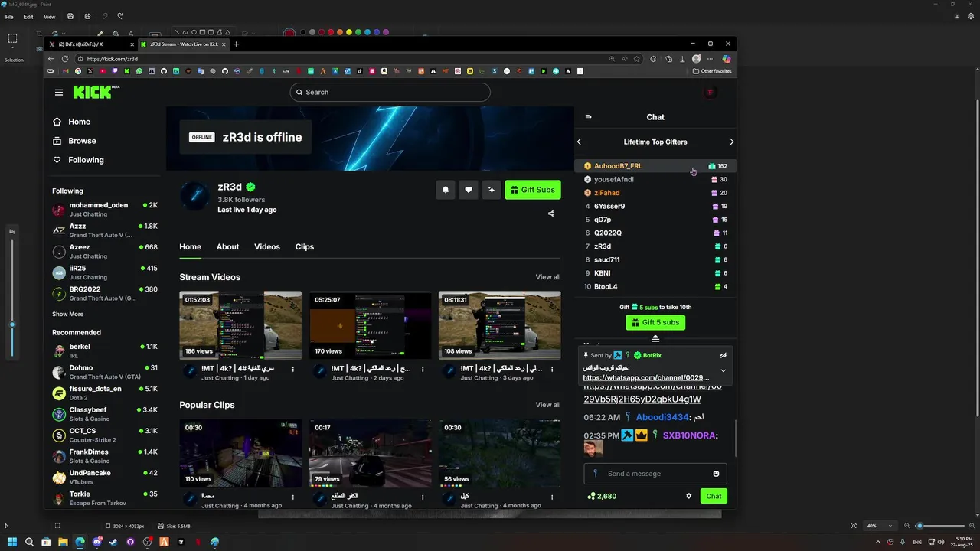980x551 pixels.
Task: Switch to the About tab on zR3d's channel
Action: (227, 246)
